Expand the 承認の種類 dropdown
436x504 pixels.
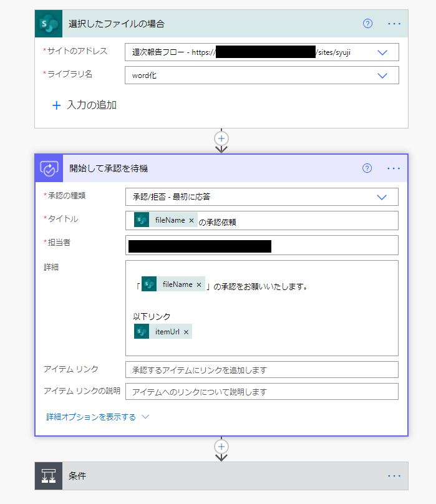(x=383, y=197)
